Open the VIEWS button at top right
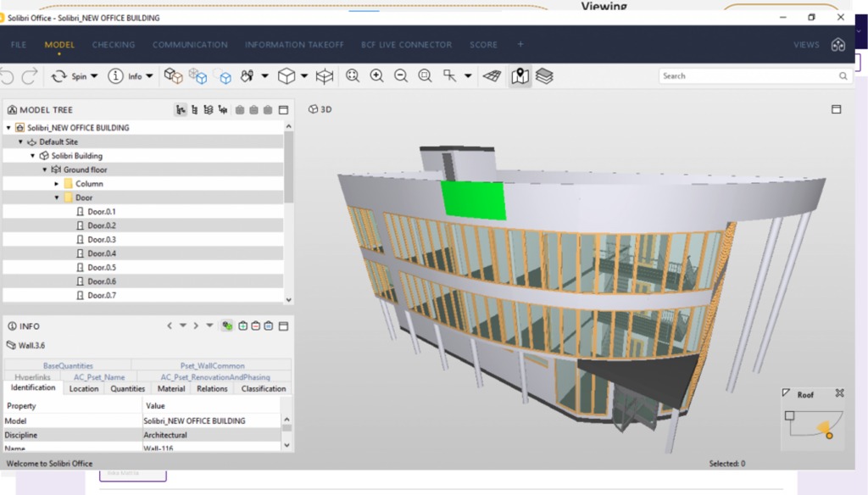The image size is (868, 495). tap(806, 45)
